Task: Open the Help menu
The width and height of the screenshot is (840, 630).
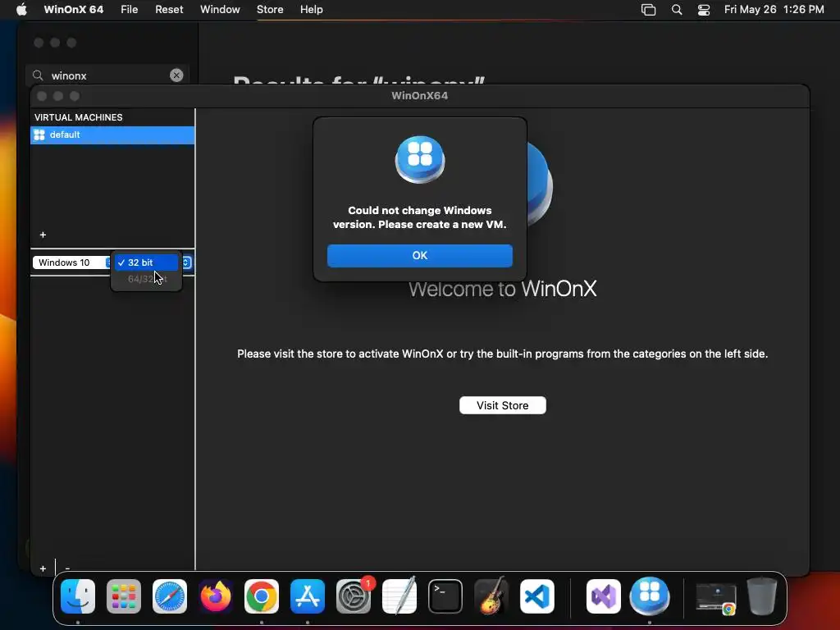Action: (x=311, y=10)
